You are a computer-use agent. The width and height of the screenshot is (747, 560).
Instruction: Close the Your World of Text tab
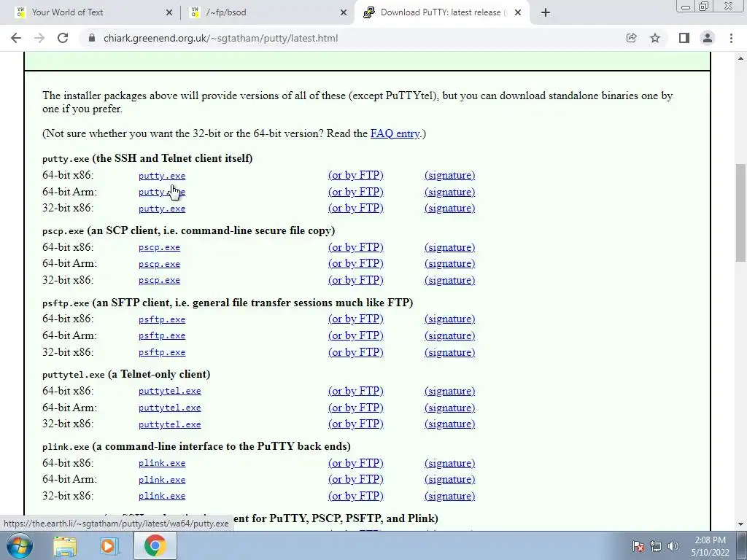click(169, 12)
